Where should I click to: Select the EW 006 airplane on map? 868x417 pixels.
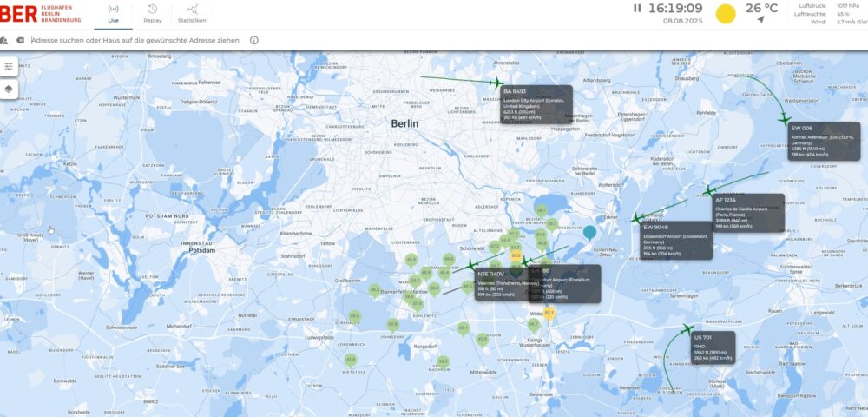point(785,117)
